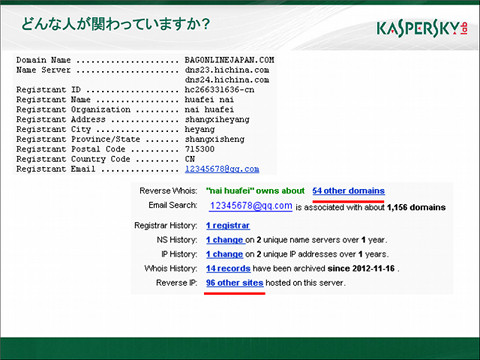480x360 pixels.
Task: Click '1 change' in IP History
Action: point(224,254)
